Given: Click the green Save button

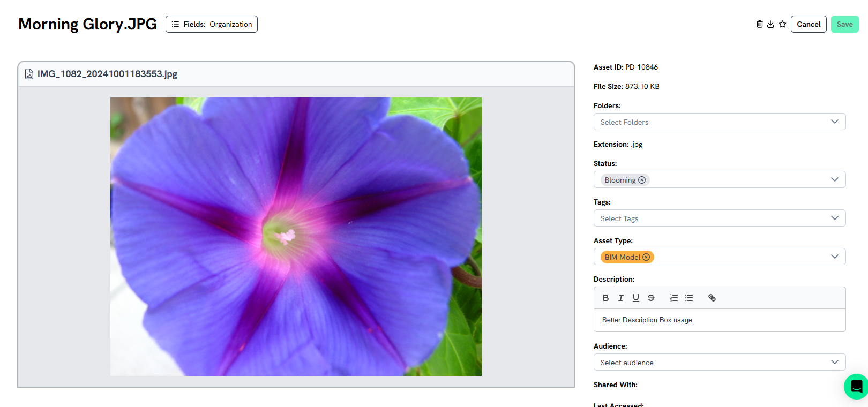Looking at the screenshot, I should 845,24.
